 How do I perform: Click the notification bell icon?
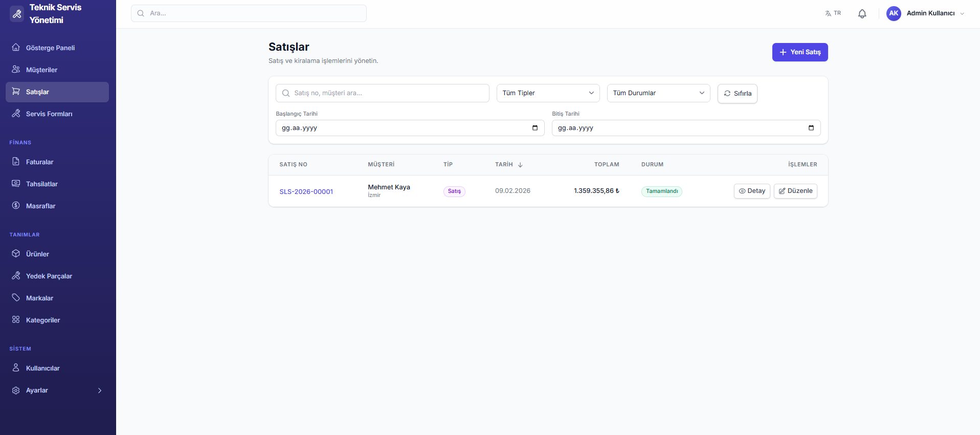pos(862,14)
